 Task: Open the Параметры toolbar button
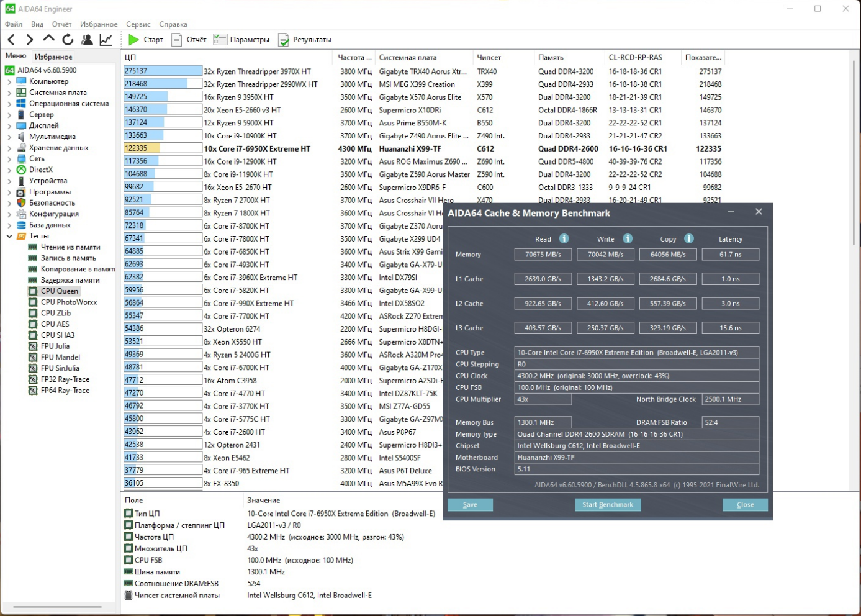coord(241,40)
